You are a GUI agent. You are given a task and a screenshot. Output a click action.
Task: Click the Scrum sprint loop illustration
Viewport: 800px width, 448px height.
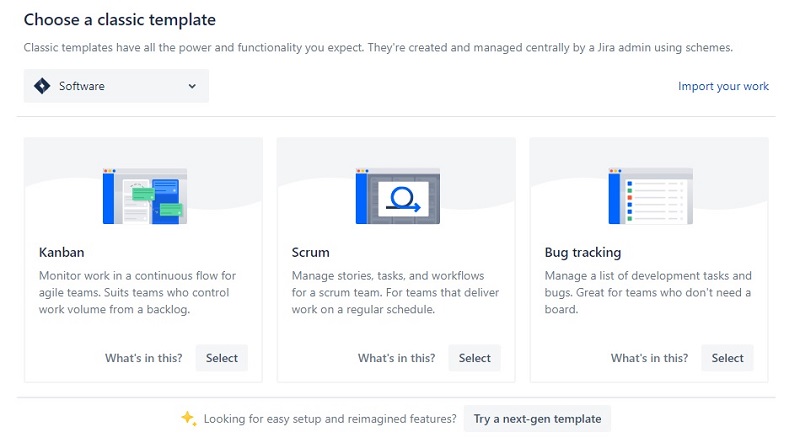(x=397, y=196)
